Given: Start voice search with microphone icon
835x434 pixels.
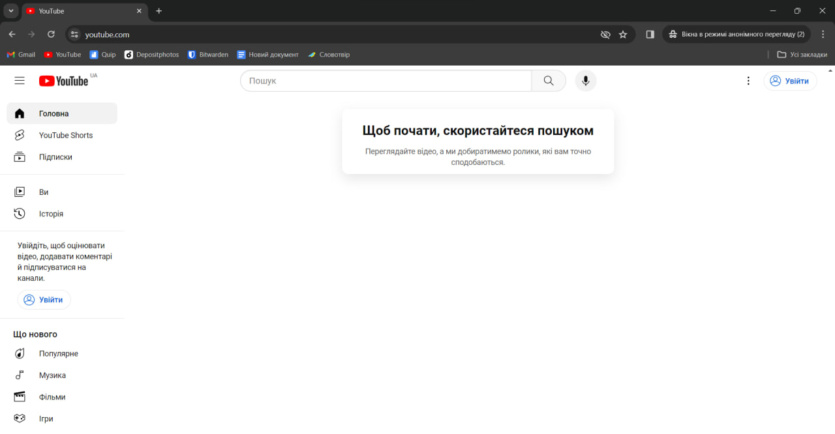Looking at the screenshot, I should (585, 81).
